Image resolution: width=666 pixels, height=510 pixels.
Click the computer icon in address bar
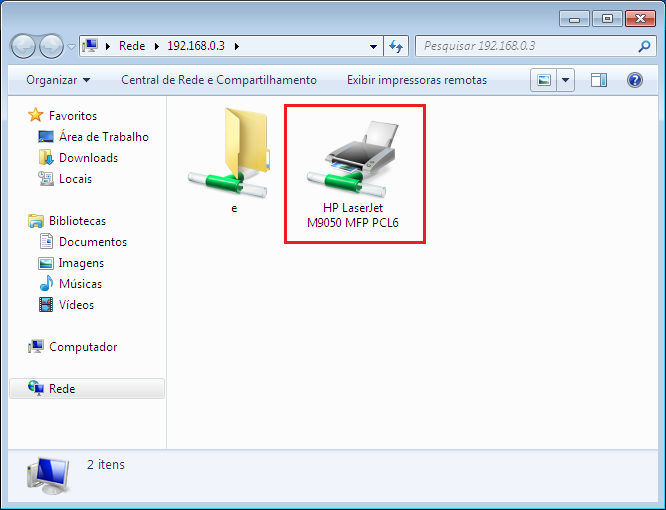(x=90, y=45)
